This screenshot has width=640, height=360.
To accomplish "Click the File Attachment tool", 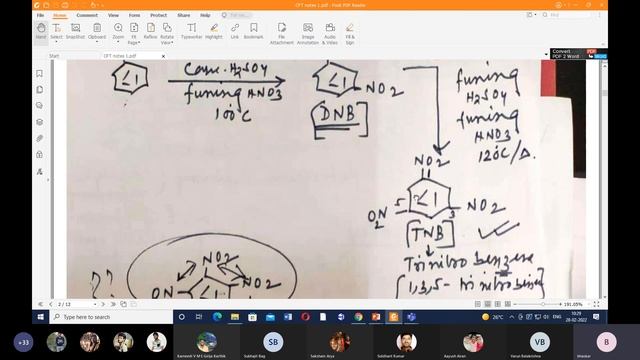I will 282,33.
